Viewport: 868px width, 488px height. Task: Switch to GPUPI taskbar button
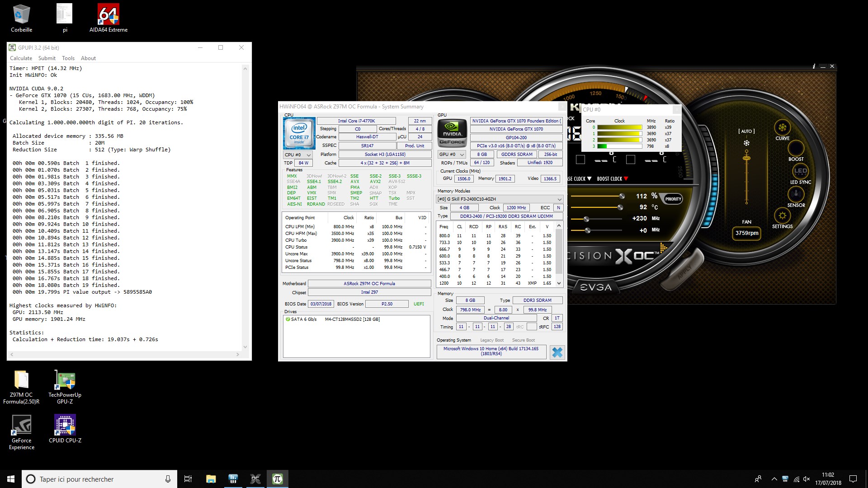pyautogui.click(x=278, y=479)
